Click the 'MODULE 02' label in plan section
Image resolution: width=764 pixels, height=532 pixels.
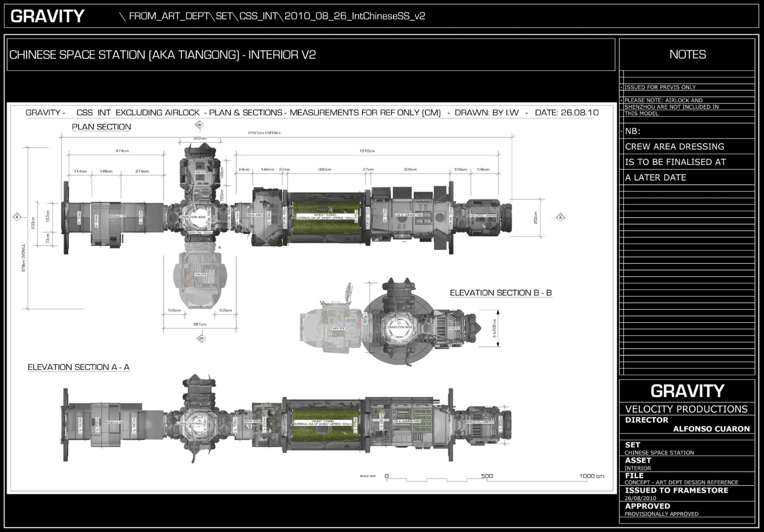pyautogui.click(x=116, y=216)
